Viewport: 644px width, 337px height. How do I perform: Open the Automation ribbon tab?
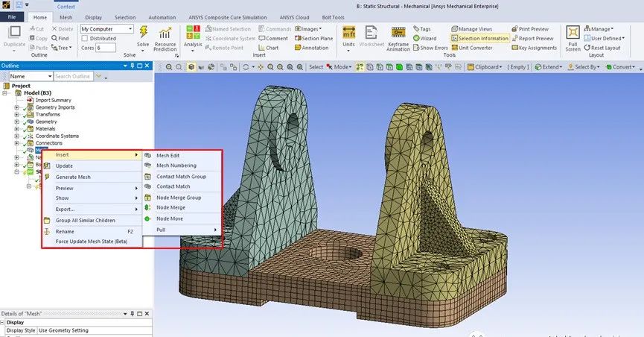click(162, 17)
